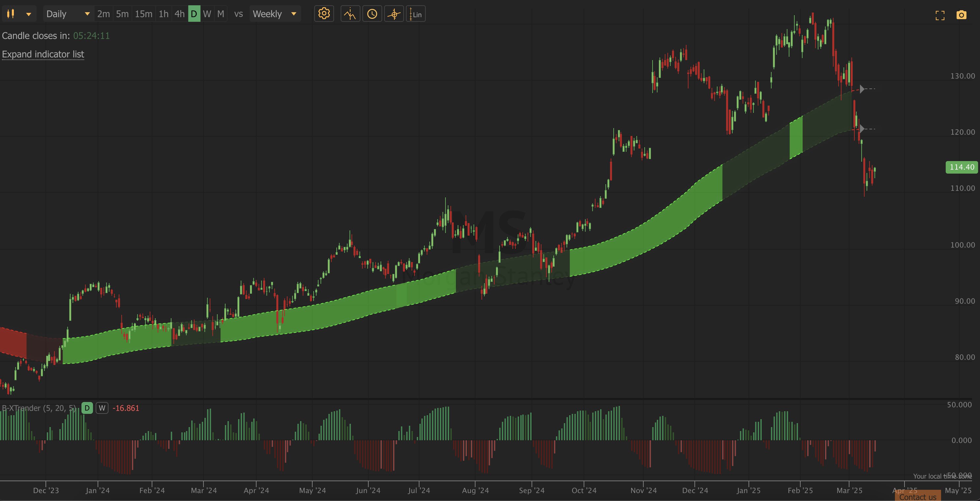Click the clock icon in toolbar
980x501 pixels.
click(372, 14)
